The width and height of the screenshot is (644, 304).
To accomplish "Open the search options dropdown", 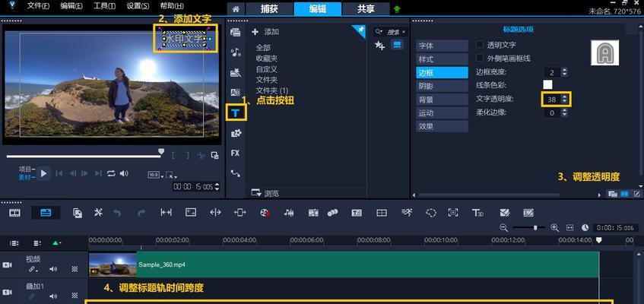I will click(x=379, y=32).
